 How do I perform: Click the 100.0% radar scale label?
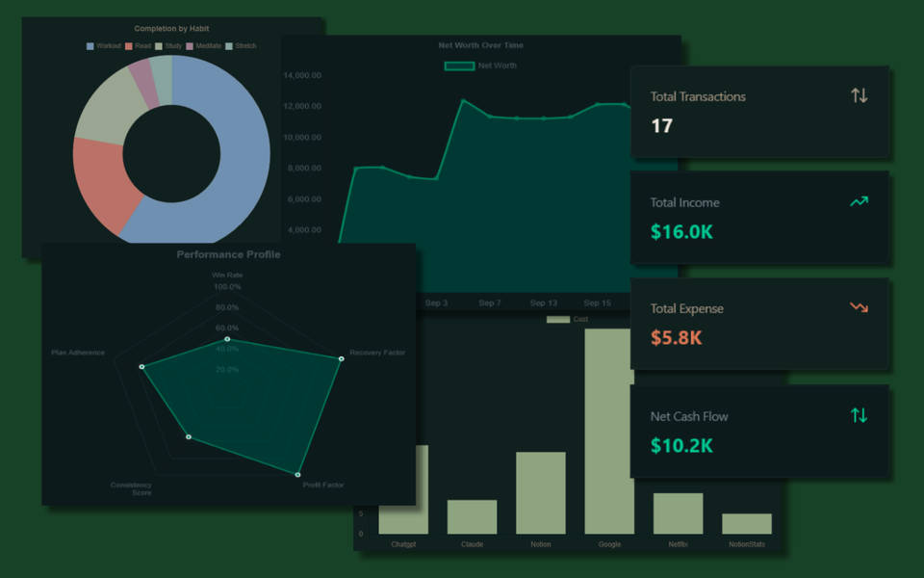coord(227,287)
